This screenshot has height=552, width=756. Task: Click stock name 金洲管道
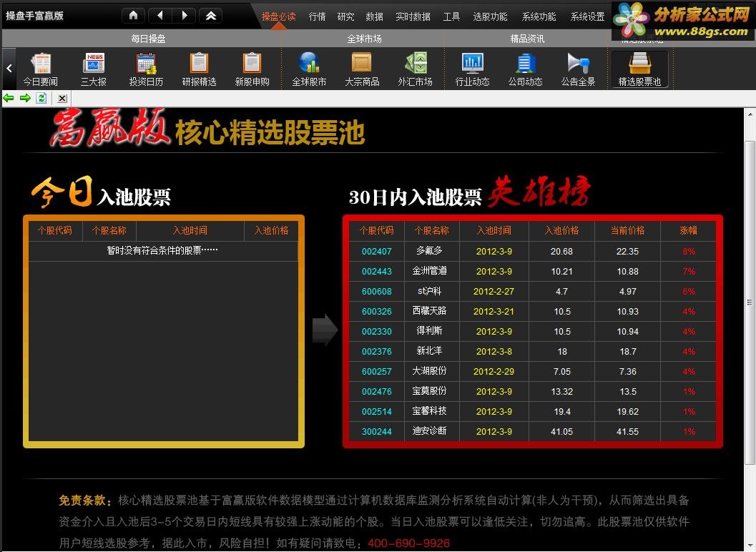click(x=430, y=271)
